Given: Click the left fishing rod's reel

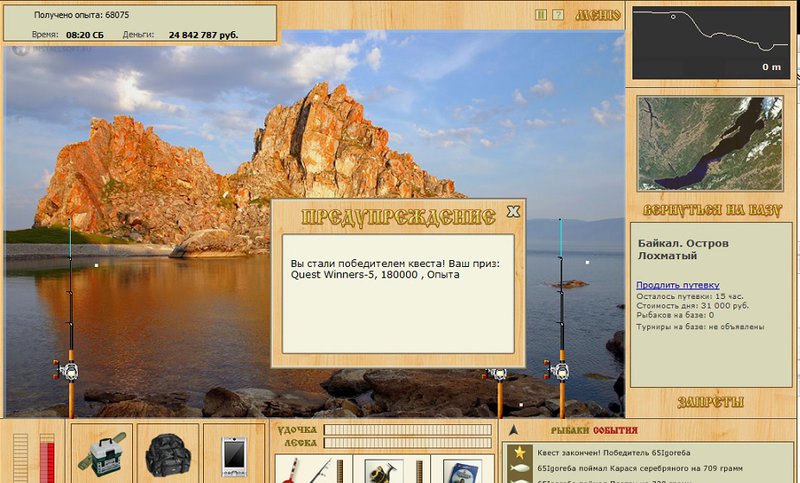Looking at the screenshot, I should click(66, 370).
